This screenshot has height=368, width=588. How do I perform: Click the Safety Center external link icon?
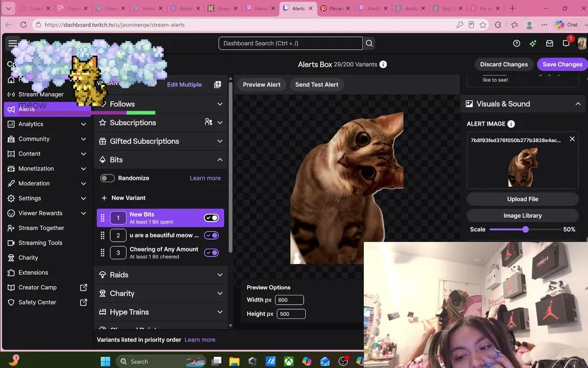coord(84,302)
